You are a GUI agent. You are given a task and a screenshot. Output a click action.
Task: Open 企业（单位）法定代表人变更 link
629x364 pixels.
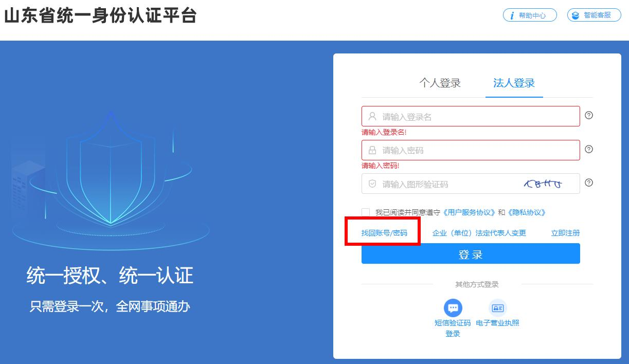(479, 233)
